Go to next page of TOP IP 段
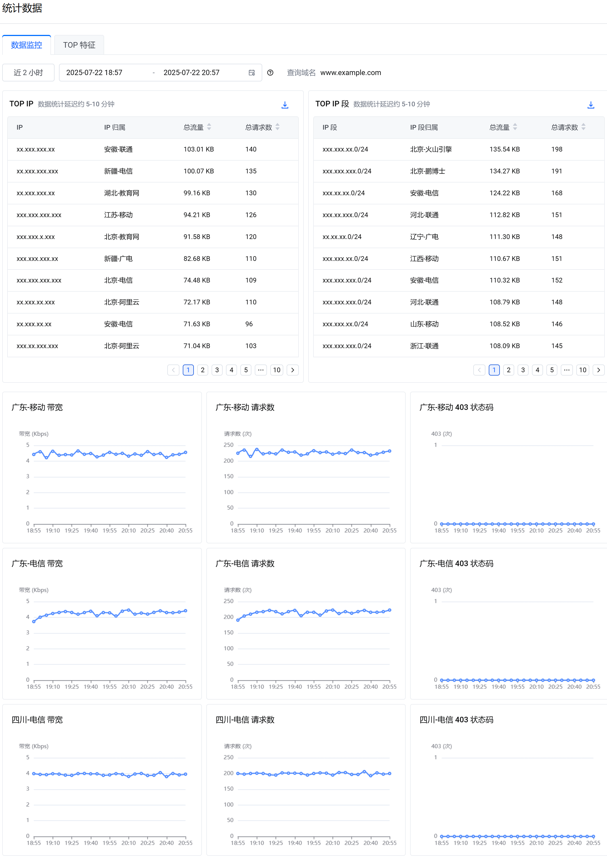 598,370
